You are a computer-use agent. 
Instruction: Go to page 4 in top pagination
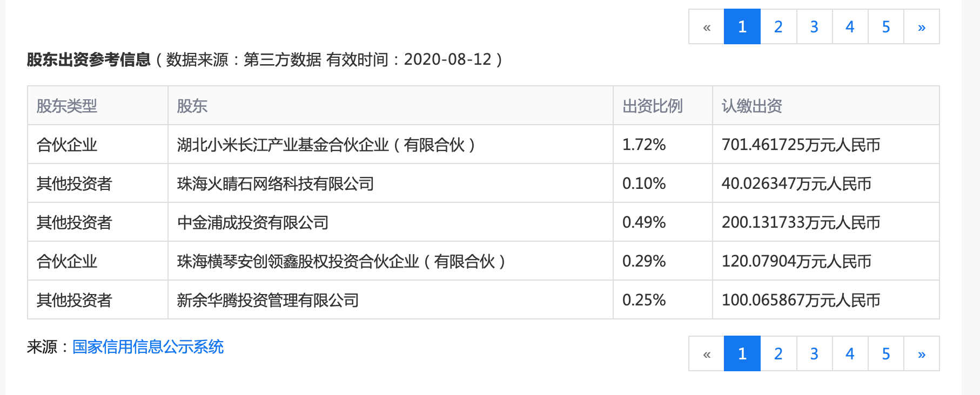849,26
